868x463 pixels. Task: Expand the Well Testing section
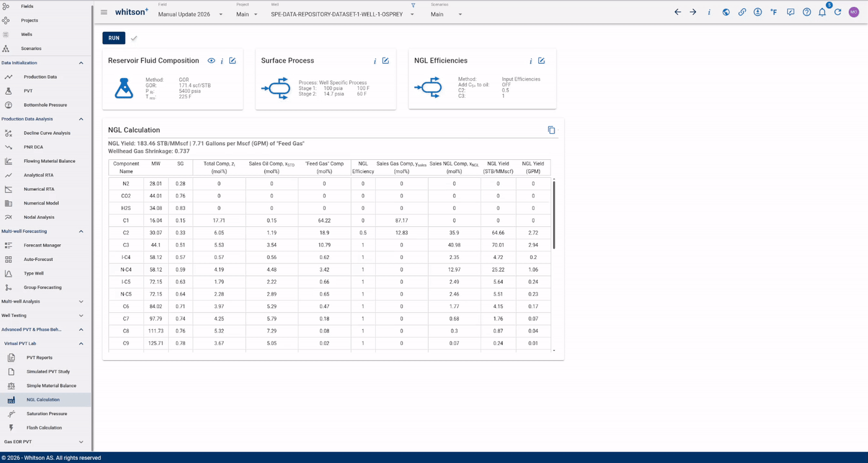tap(81, 315)
